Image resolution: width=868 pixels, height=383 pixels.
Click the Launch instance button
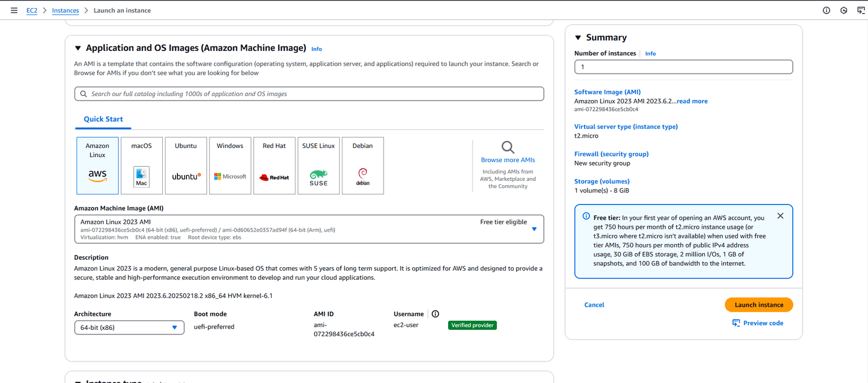tap(758, 305)
